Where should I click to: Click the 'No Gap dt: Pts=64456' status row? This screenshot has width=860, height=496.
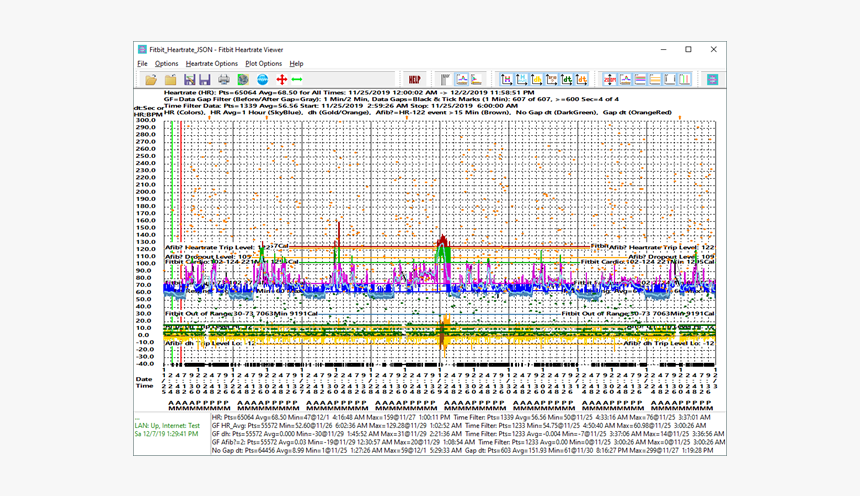[x=462, y=450]
